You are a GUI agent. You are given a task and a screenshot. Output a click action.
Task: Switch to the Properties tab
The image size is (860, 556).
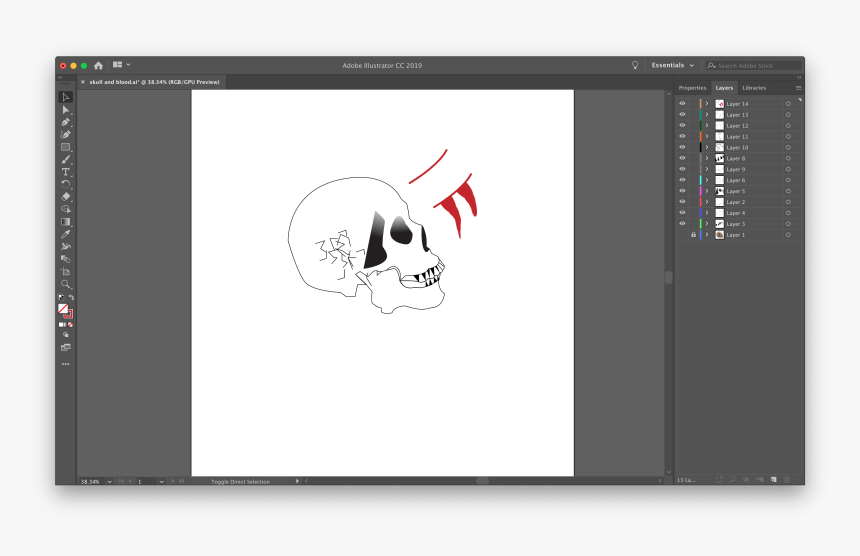tap(692, 88)
